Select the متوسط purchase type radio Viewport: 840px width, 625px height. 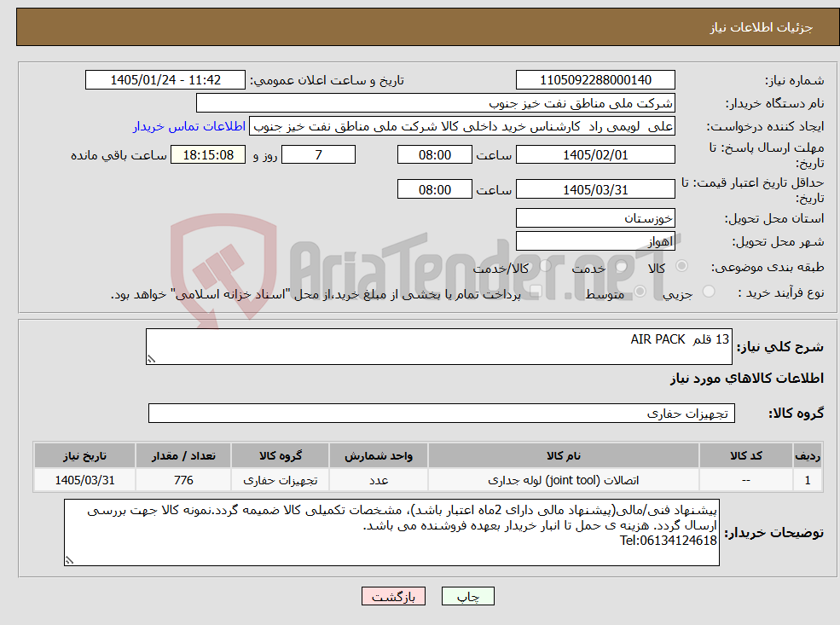point(640,292)
